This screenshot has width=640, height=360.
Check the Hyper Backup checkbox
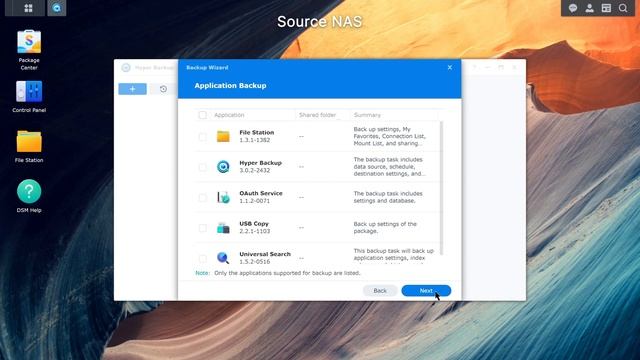point(202,167)
